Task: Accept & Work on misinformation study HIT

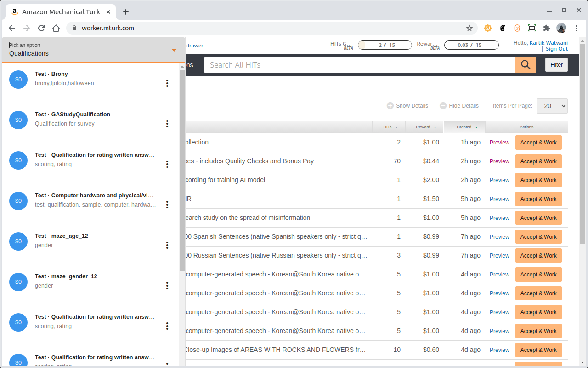Action: 538,218
